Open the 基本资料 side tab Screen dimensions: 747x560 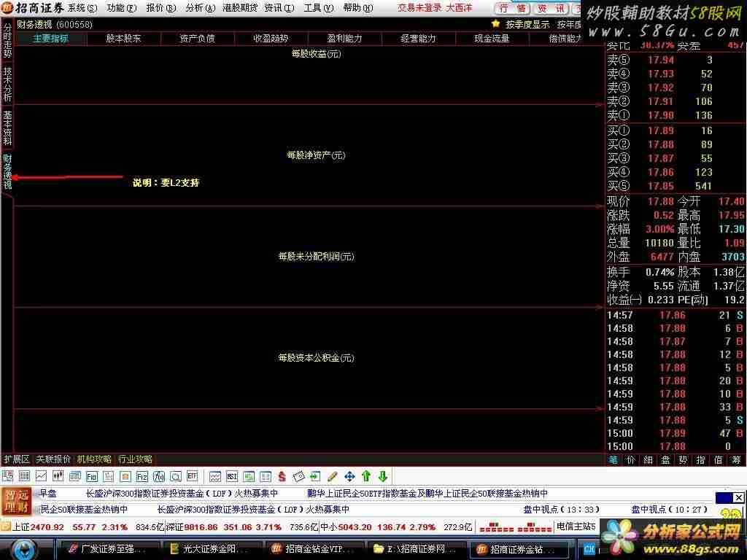[7, 128]
